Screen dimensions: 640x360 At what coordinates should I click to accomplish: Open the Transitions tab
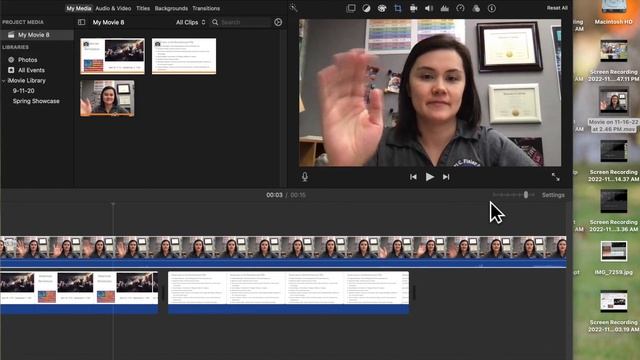click(x=206, y=8)
